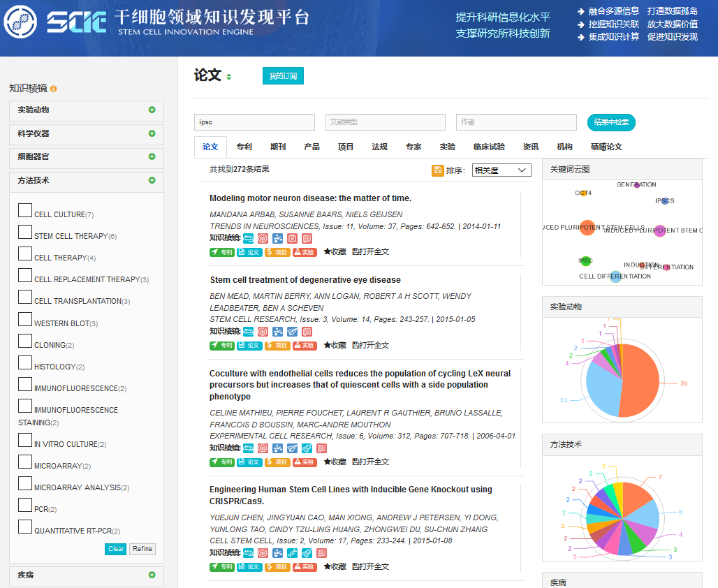Click paper-plane icon in Stem cell treatment 知识棱镜 row
The height and width of the screenshot is (588, 718).
click(292, 332)
